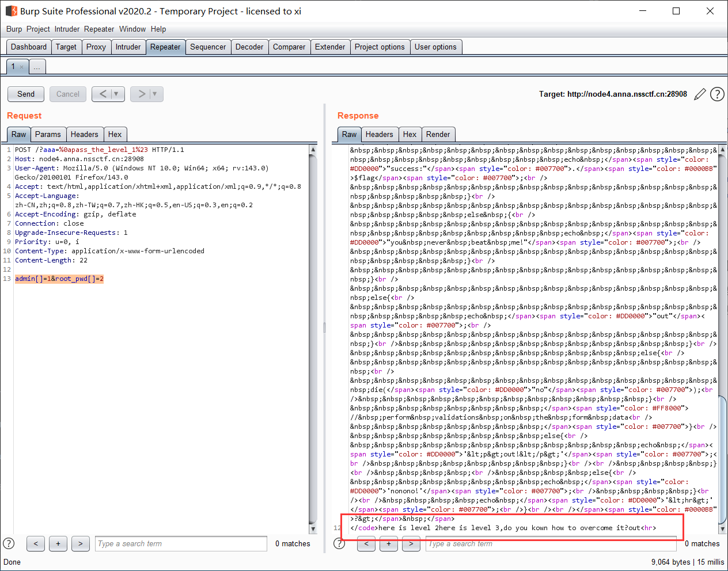Screen dimensions: 728x571
Task: Click the Send button
Action: pyautogui.click(x=26, y=94)
